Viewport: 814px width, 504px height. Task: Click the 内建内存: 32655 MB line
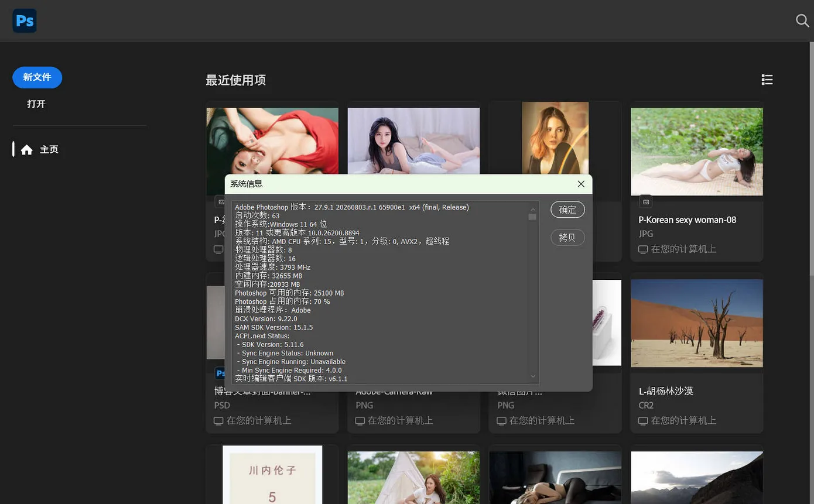pos(269,276)
